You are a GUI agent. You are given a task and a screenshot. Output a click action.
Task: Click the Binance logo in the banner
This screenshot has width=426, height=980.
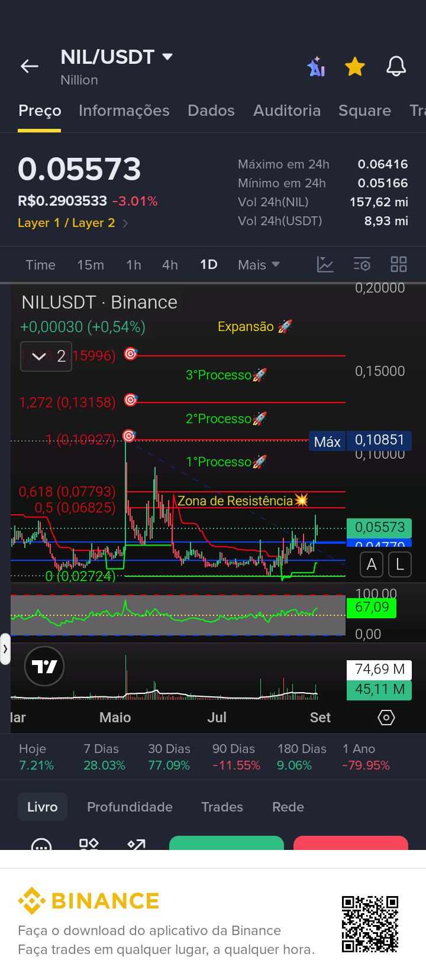point(89,901)
